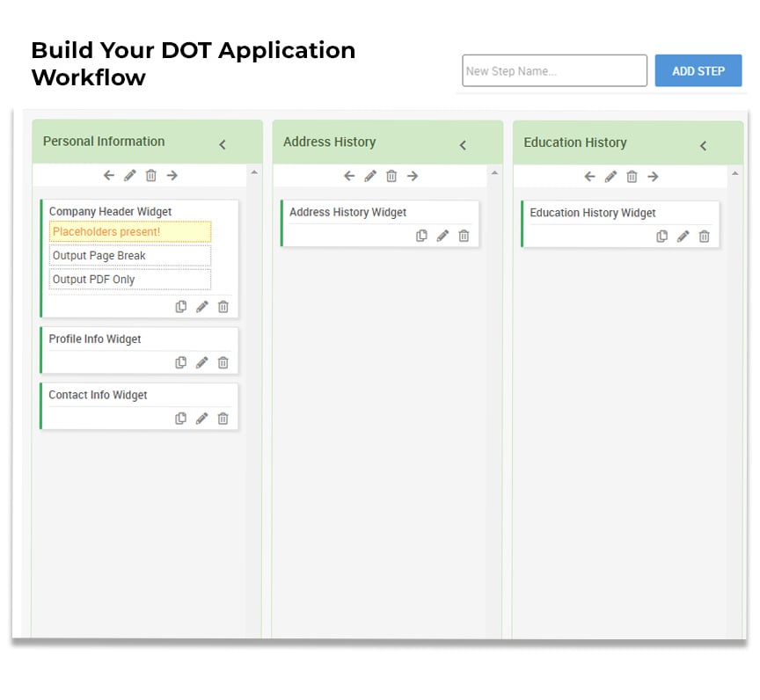Duplicate the Address History Widget
Image resolution: width=760 pixels, height=700 pixels.
[421, 236]
